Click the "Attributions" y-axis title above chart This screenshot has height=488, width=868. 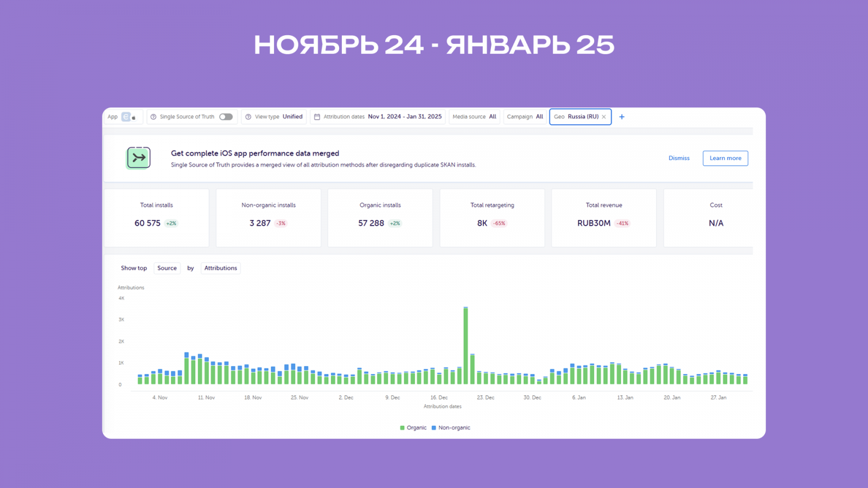click(131, 287)
